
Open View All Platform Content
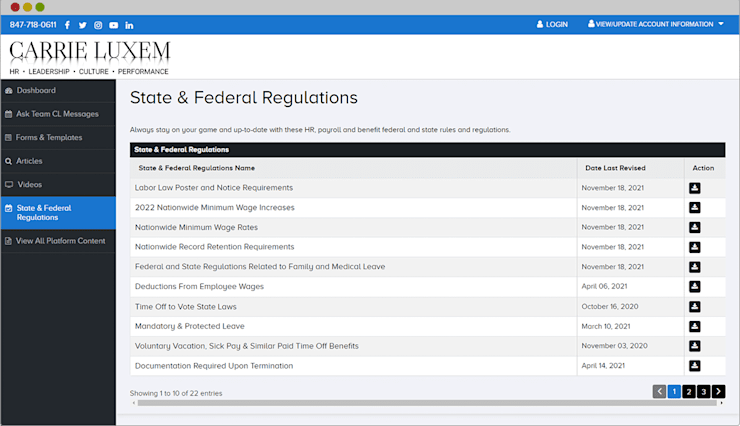(58, 241)
